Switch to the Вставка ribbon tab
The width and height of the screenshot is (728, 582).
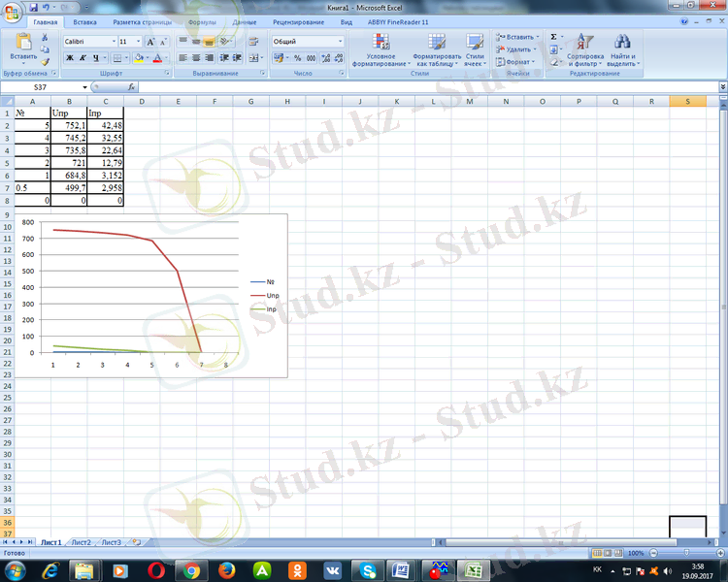[x=85, y=22]
